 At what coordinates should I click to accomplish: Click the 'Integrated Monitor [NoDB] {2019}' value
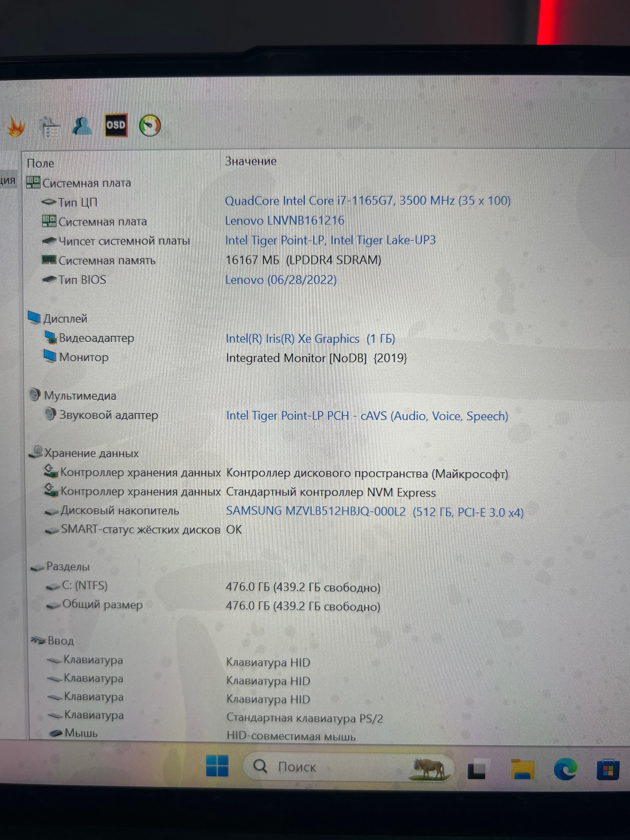tap(317, 358)
